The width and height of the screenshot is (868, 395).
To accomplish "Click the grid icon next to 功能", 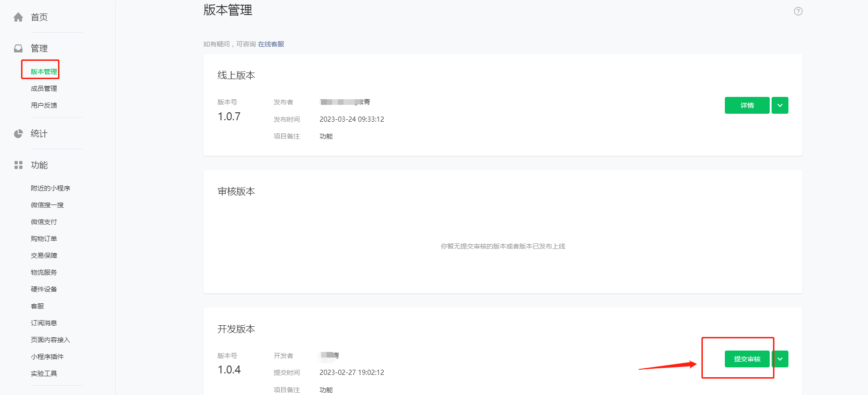I will (18, 165).
